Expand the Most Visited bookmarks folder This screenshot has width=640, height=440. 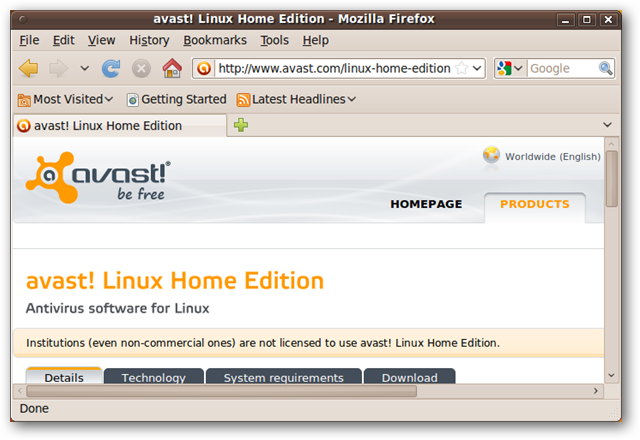65,99
